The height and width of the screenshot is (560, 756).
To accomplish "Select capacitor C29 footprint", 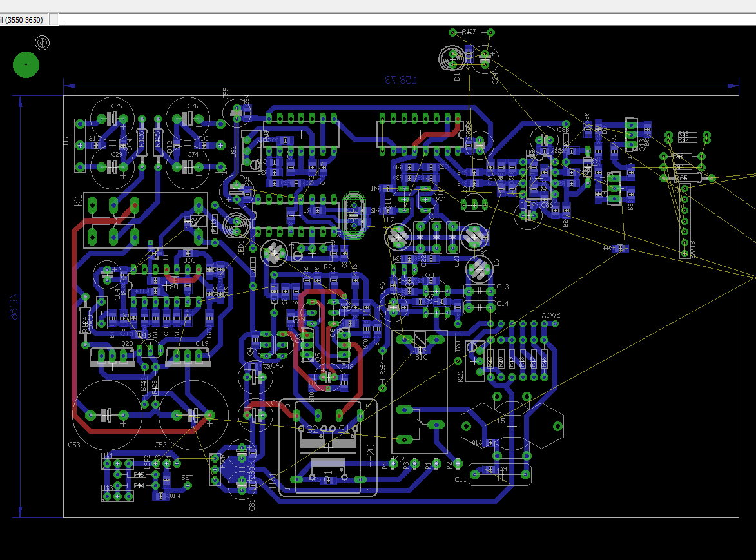I will (x=112, y=168).
